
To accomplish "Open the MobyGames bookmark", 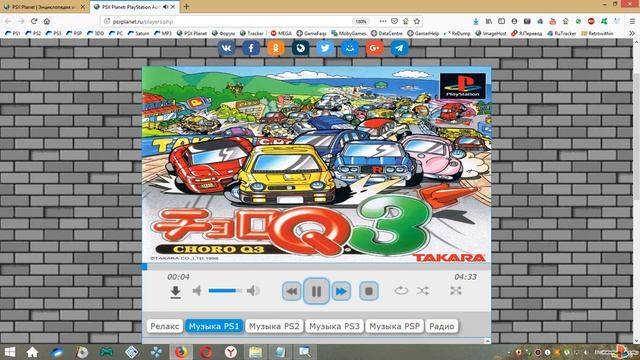I will coord(349,33).
